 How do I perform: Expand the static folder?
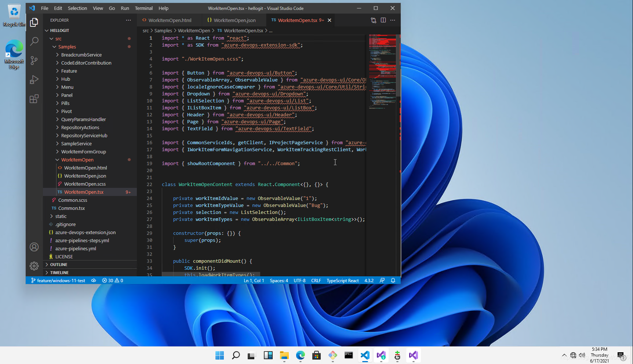point(90,216)
